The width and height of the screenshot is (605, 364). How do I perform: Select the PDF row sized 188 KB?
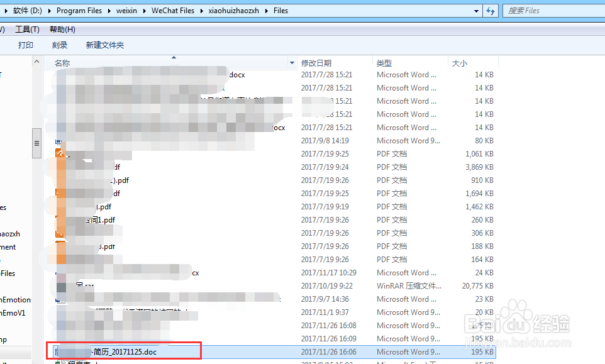tap(274, 246)
